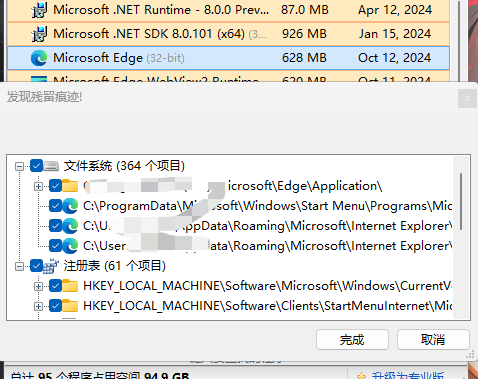Click folder icon of Windows\CurrentVersion registry key

coord(70,286)
